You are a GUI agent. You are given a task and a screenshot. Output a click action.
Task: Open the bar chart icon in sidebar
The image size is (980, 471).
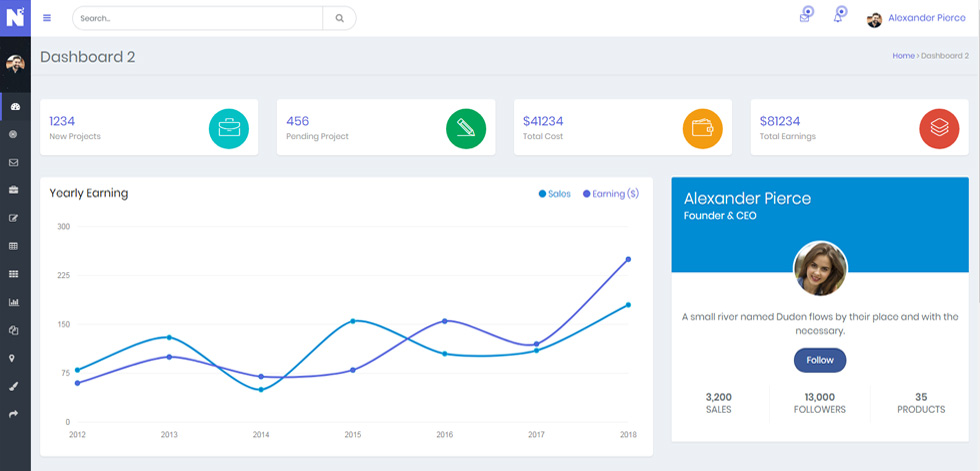click(x=14, y=302)
